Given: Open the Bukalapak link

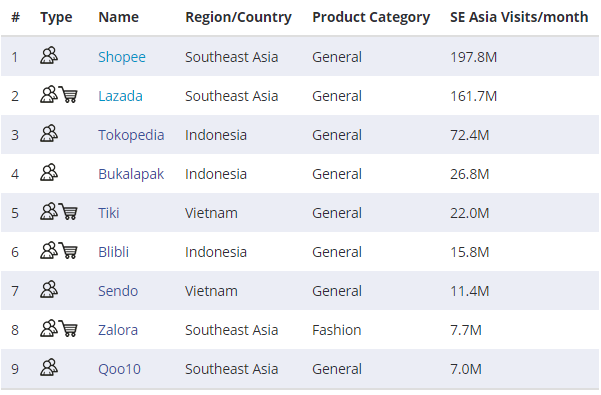Looking at the screenshot, I should pyautogui.click(x=131, y=174).
